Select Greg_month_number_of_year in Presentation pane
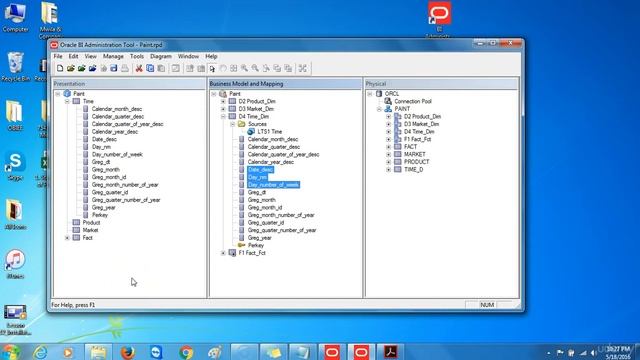Viewport: 640px width, 360px height. pyautogui.click(x=125, y=185)
